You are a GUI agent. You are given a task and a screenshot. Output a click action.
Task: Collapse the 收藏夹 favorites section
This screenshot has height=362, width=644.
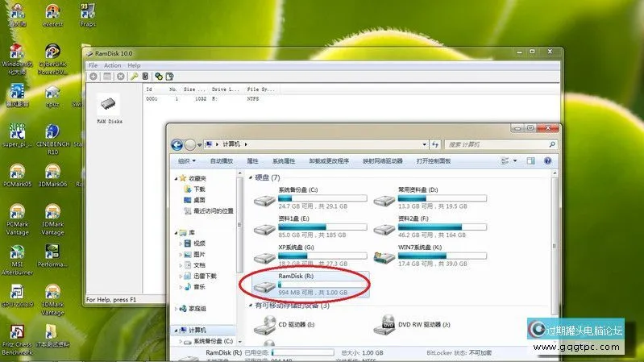(176, 179)
